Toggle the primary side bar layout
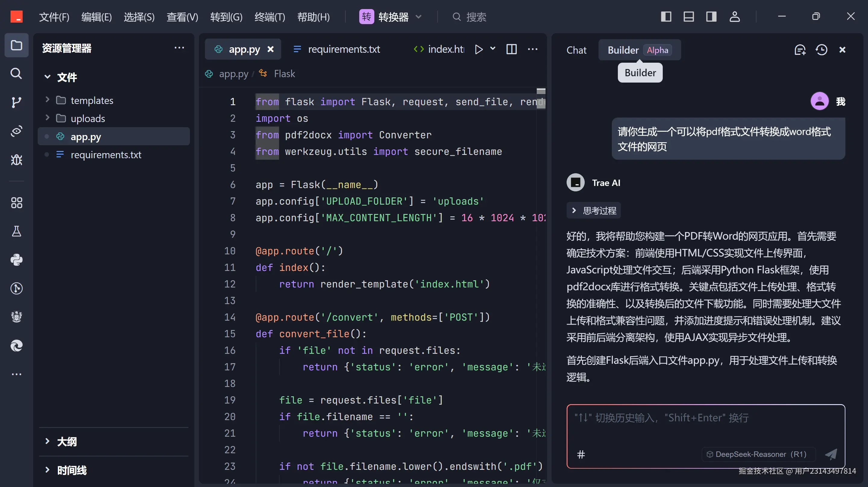The width and height of the screenshot is (868, 487). 666,17
